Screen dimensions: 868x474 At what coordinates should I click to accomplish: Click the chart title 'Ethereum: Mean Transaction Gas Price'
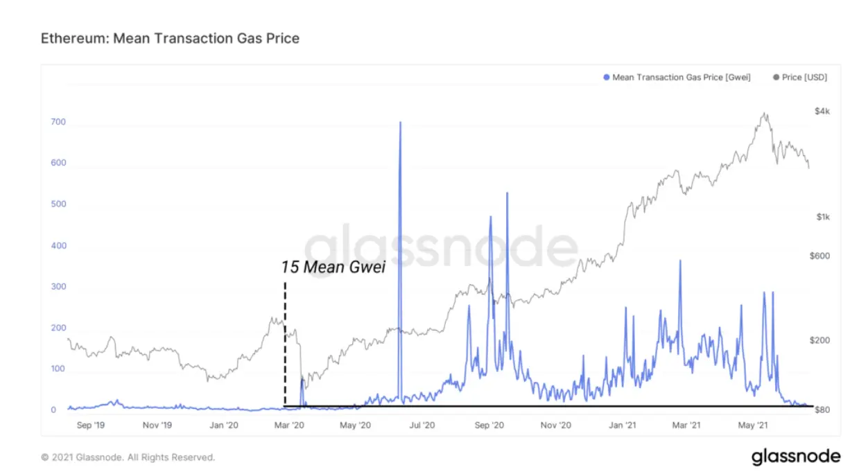(x=171, y=38)
